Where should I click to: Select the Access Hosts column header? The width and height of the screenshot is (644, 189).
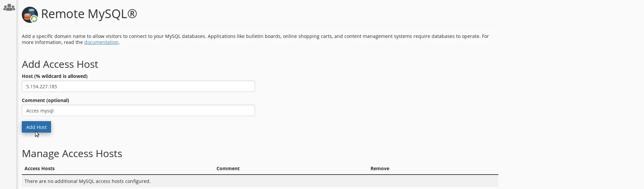40,169
